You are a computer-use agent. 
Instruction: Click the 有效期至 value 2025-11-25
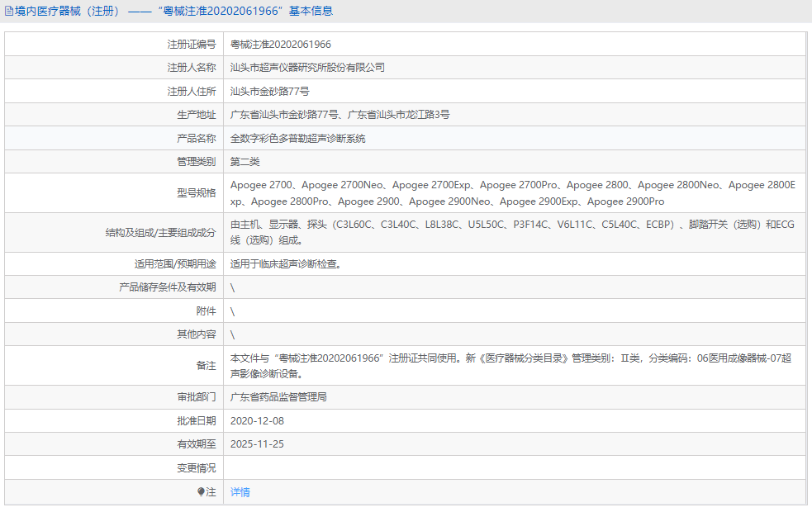click(258, 444)
